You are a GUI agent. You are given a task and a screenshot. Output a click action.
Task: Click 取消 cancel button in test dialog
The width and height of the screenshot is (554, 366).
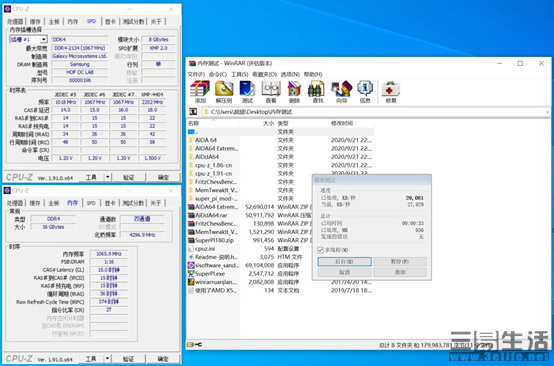click(344, 272)
